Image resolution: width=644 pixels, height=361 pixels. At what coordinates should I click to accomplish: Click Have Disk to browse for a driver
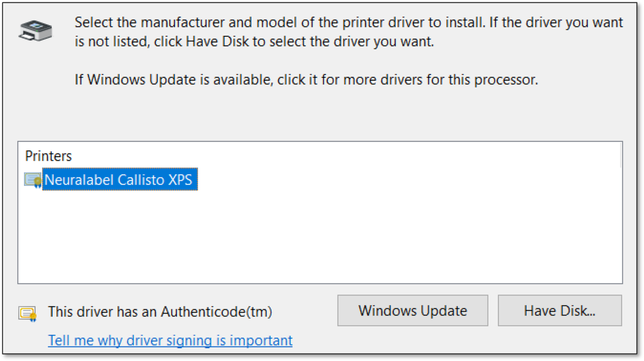(x=559, y=311)
